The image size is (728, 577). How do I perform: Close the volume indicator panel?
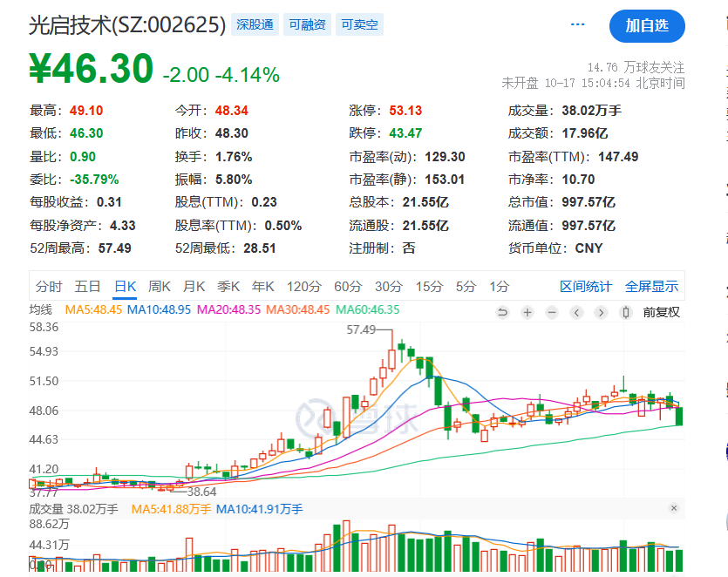[674, 508]
